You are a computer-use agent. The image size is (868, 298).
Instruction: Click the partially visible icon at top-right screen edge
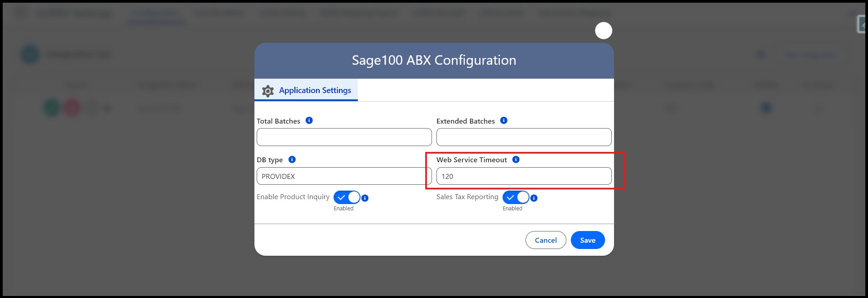click(x=862, y=24)
